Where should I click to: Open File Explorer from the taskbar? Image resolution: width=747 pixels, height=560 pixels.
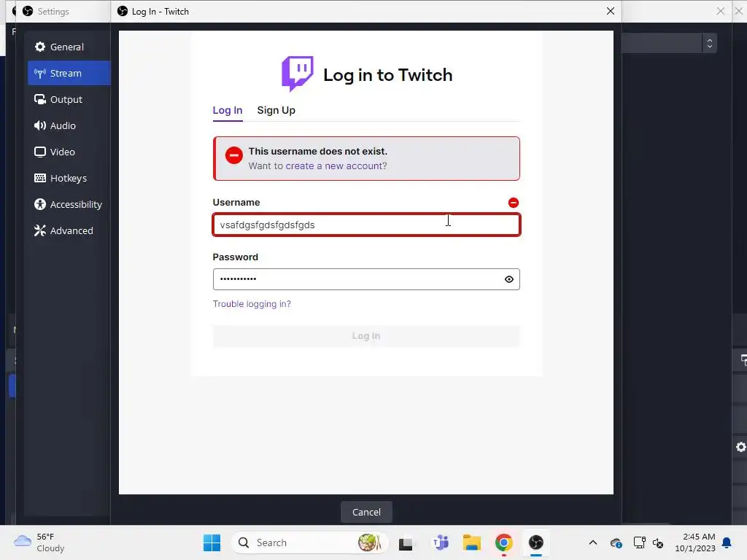(472, 542)
